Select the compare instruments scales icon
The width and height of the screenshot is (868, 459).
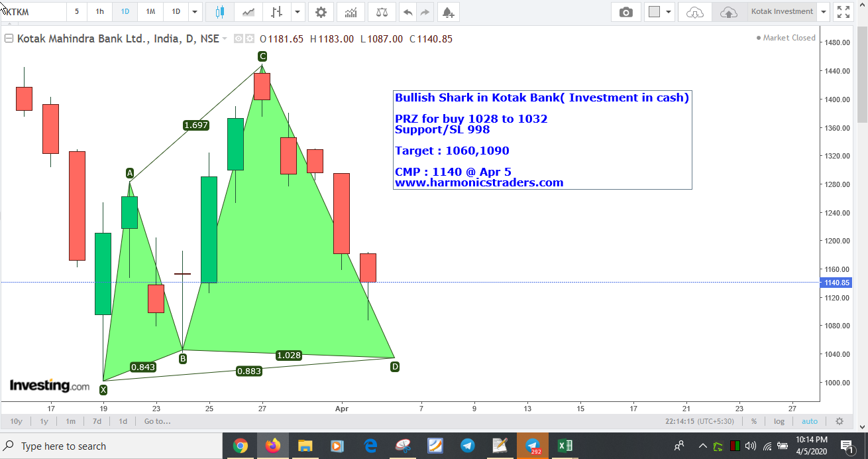point(381,11)
